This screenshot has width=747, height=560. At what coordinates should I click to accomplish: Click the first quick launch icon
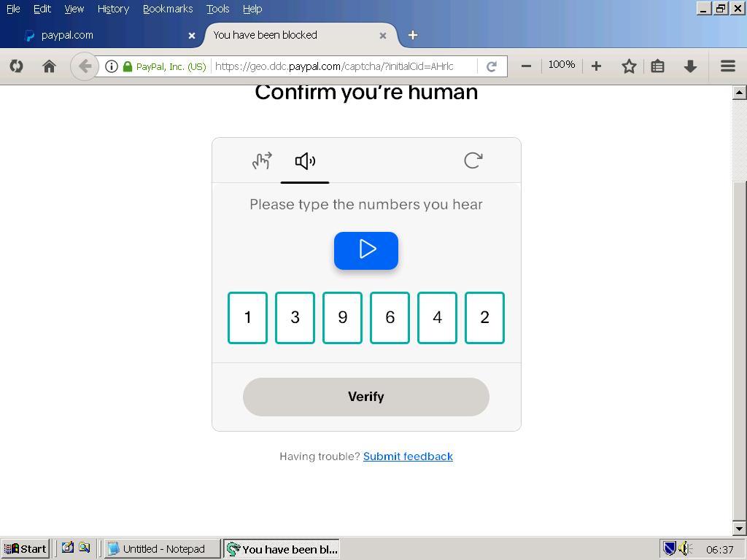click(67, 548)
